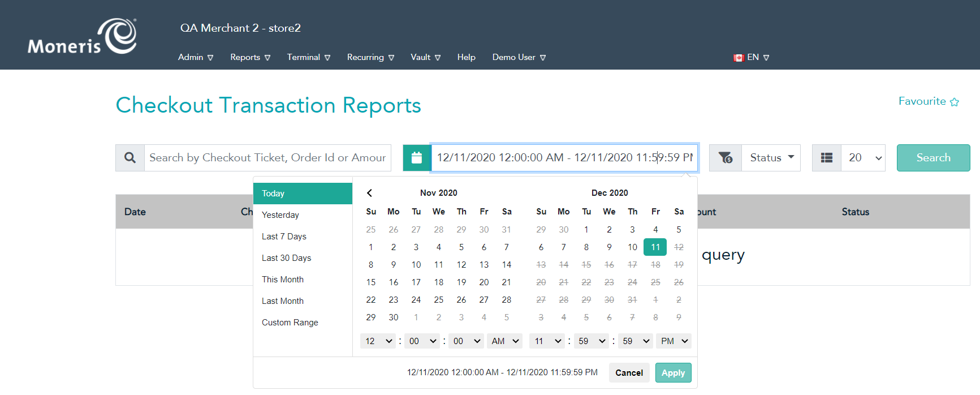The width and height of the screenshot is (980, 395).
Task: Click the green Search button
Action: 933,158
